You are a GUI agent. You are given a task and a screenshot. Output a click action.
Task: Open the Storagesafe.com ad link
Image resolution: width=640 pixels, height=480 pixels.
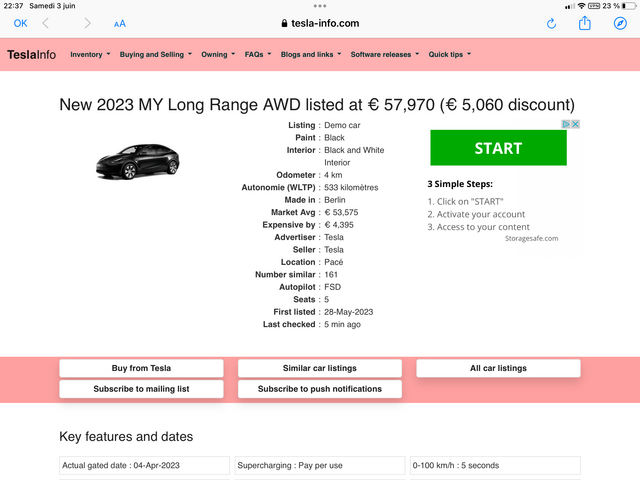pos(531,238)
